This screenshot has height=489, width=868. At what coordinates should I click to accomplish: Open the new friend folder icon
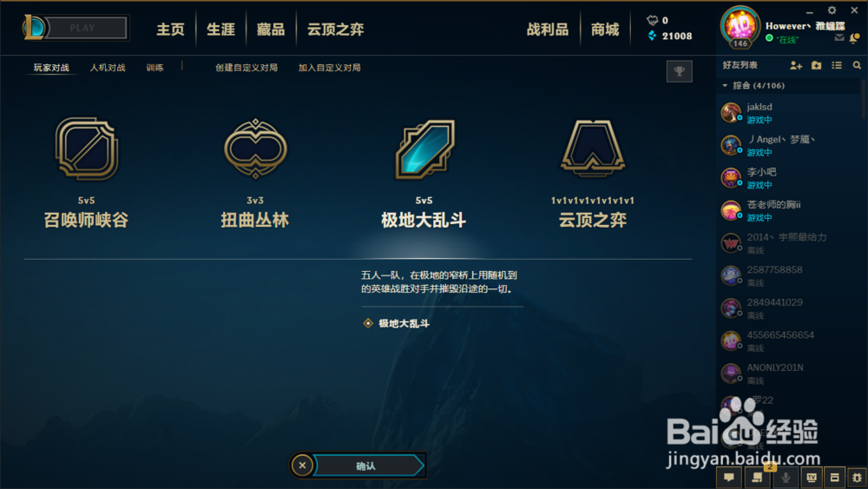point(817,65)
